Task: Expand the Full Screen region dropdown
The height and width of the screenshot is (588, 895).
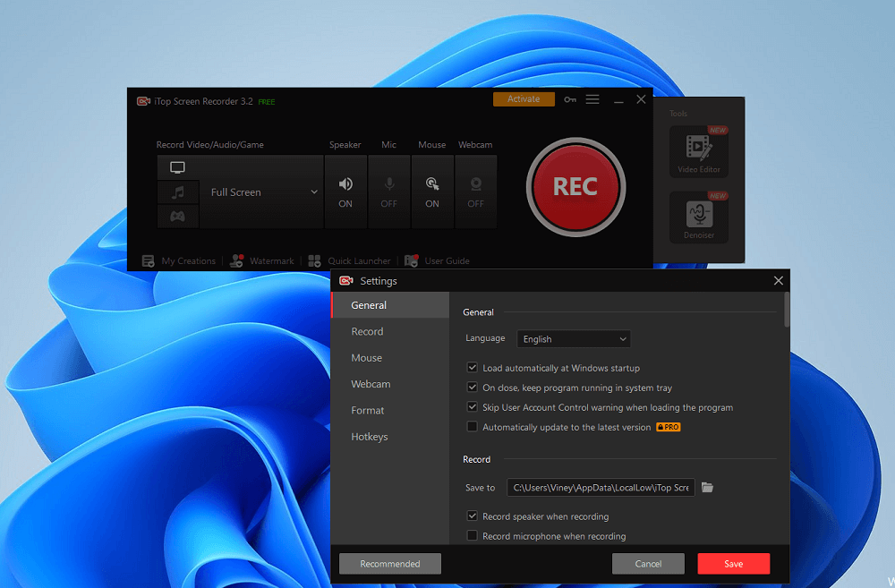Action: pyautogui.click(x=261, y=192)
